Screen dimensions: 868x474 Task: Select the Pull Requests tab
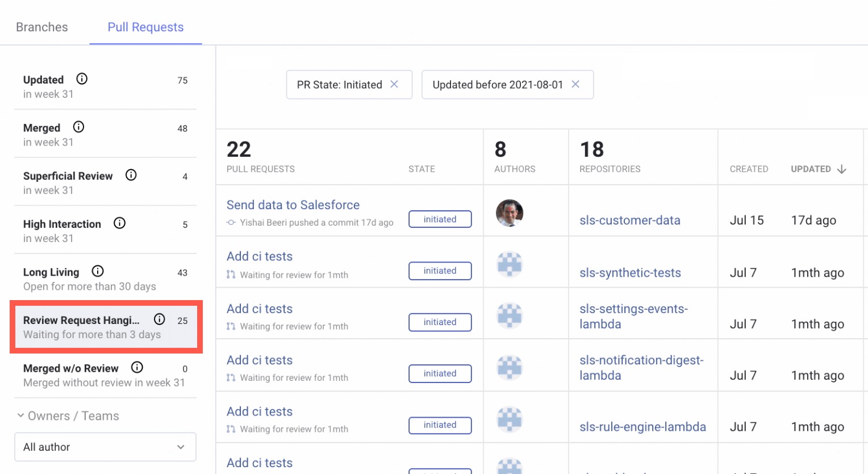(145, 27)
